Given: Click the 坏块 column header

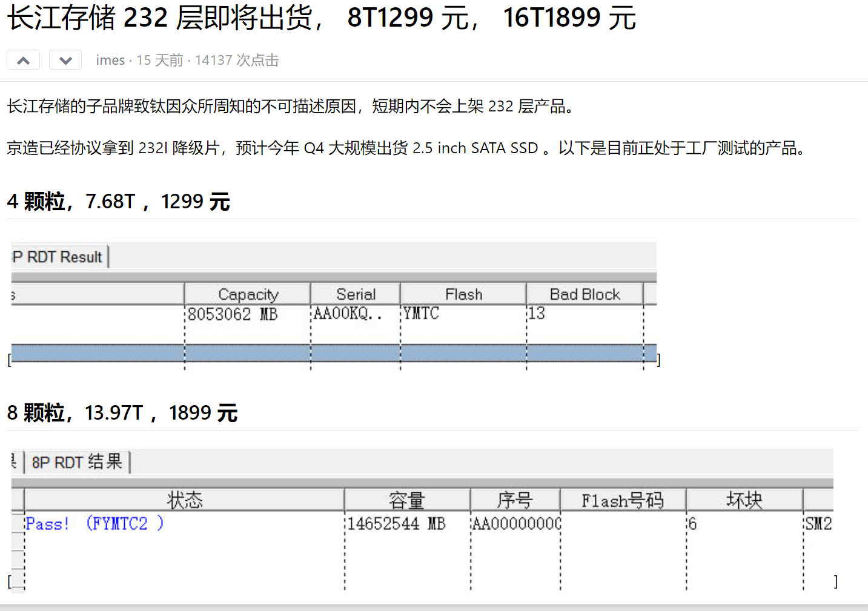Looking at the screenshot, I should click(x=744, y=500).
